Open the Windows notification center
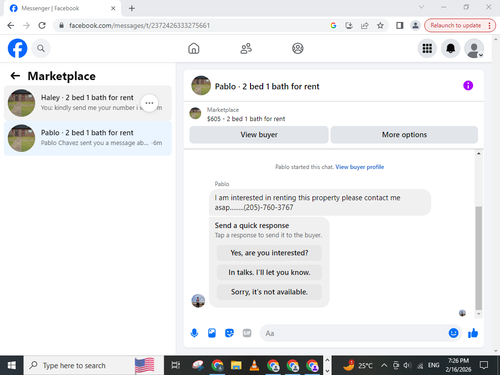The width and height of the screenshot is (500, 375). tap(484, 365)
